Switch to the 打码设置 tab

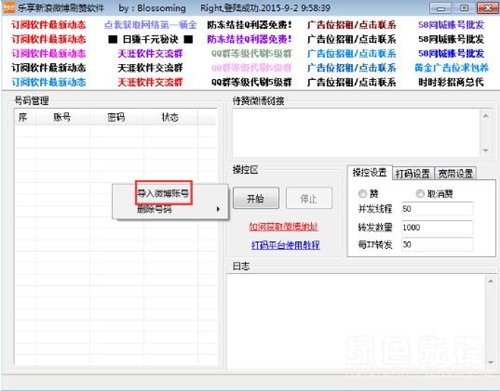413,174
